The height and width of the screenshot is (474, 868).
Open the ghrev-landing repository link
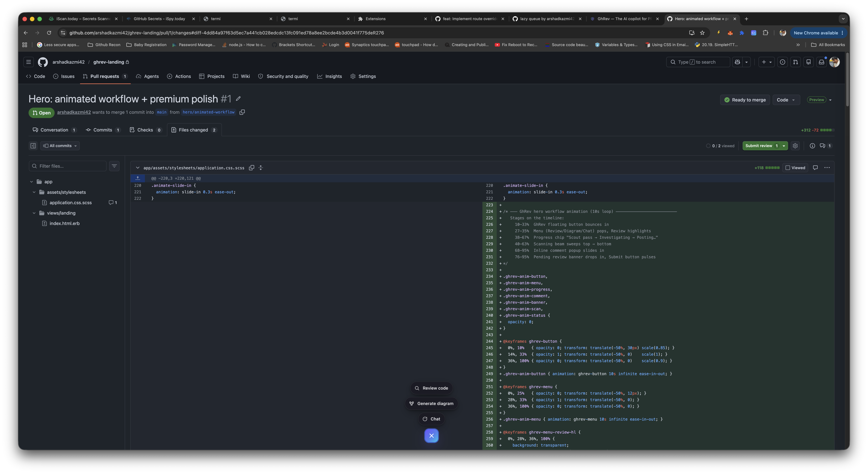click(x=108, y=62)
